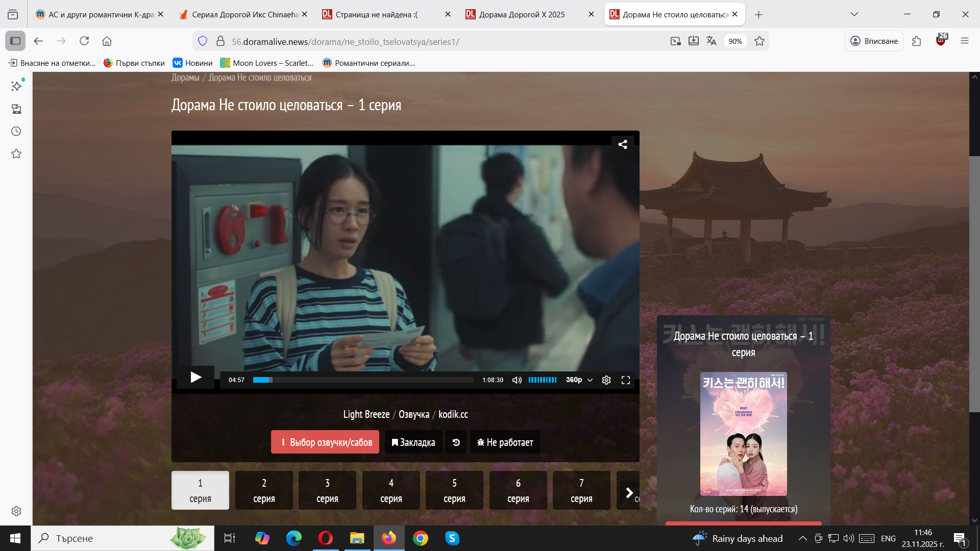The image size is (980, 551).
Task: Open sidebar history clock icon
Action: (x=16, y=132)
